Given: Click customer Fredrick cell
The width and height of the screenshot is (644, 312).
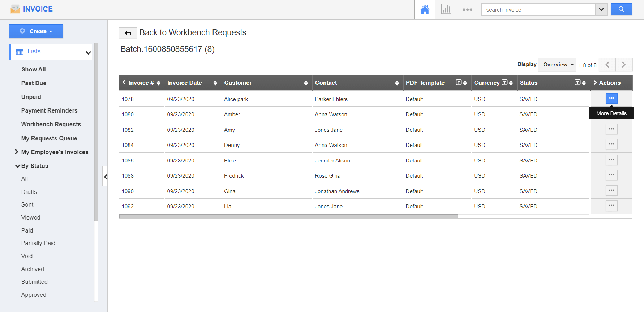Looking at the screenshot, I should (x=234, y=176).
